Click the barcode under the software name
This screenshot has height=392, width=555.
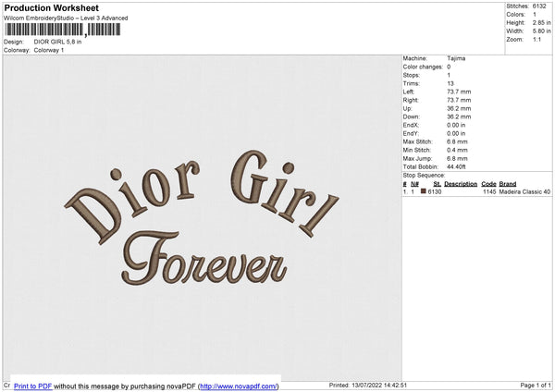[x=63, y=30]
